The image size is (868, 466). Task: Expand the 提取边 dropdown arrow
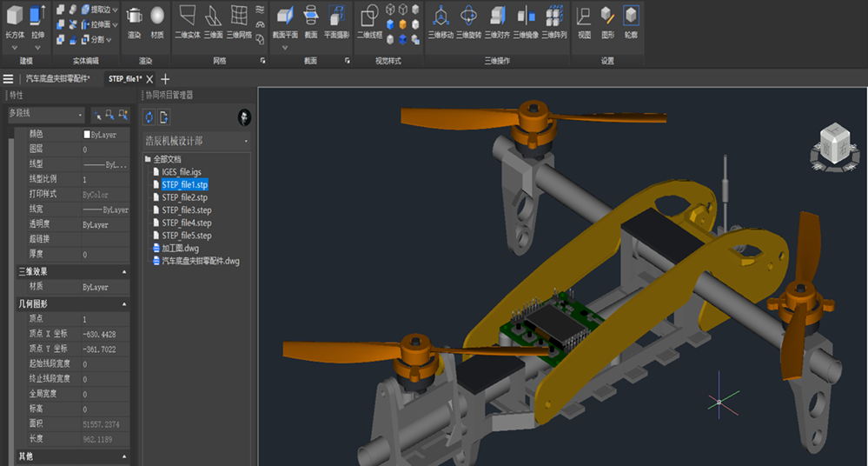(116, 10)
